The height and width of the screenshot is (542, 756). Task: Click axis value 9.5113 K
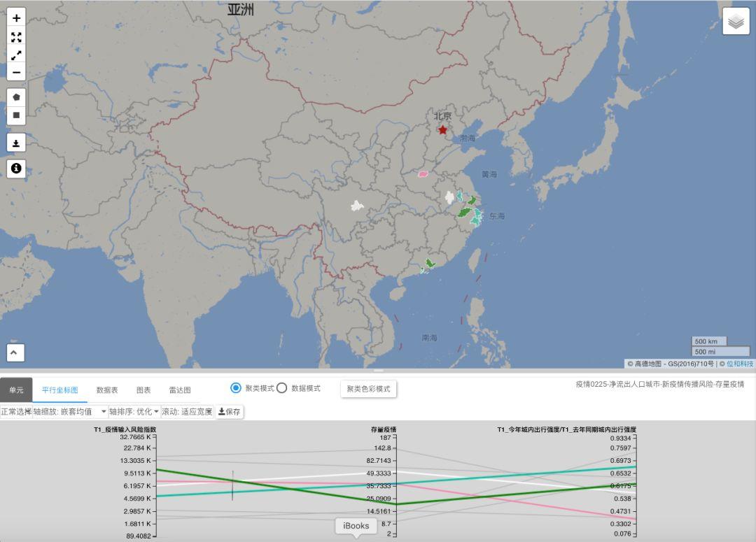(x=137, y=473)
